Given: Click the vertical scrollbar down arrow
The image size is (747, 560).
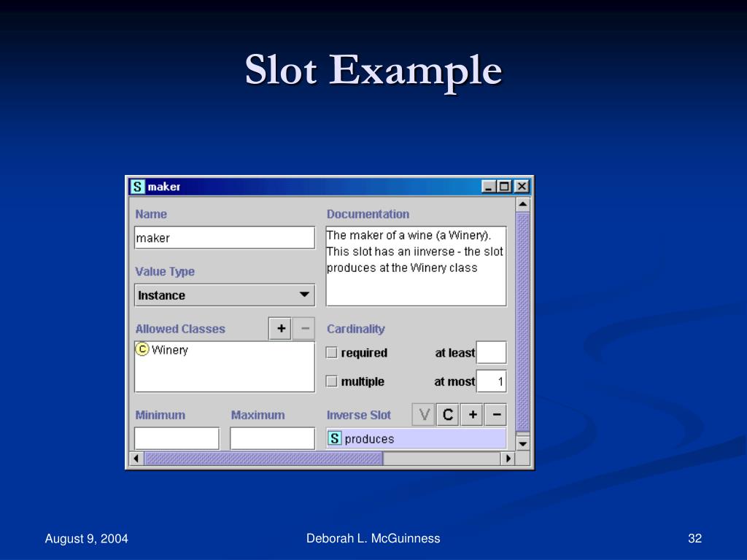Looking at the screenshot, I should (522, 444).
